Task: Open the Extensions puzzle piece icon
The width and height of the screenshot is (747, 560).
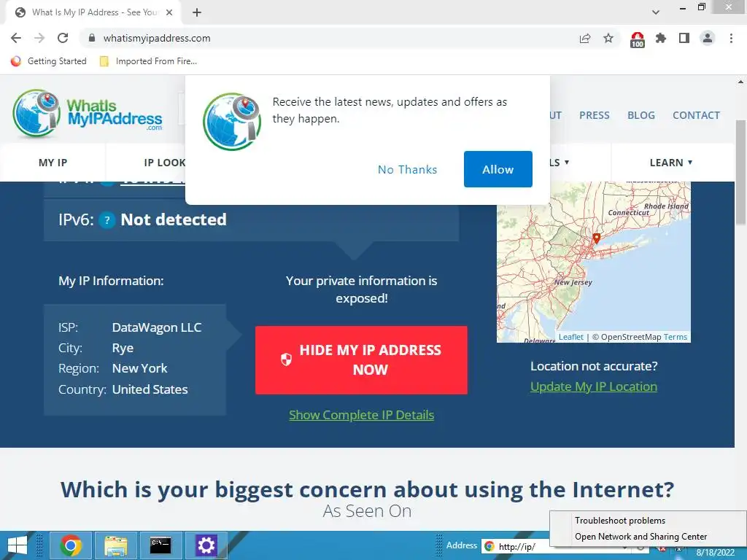Action: pyautogui.click(x=661, y=38)
